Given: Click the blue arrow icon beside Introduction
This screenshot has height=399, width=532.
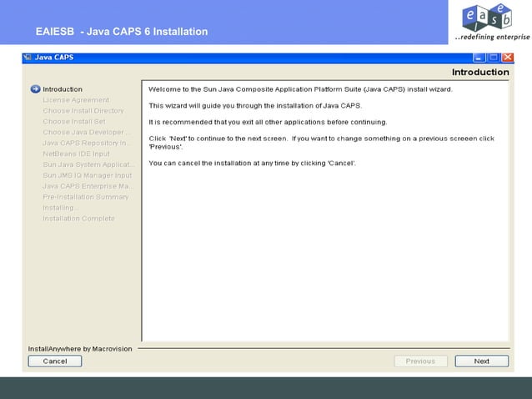Looking at the screenshot, I should coord(35,89).
